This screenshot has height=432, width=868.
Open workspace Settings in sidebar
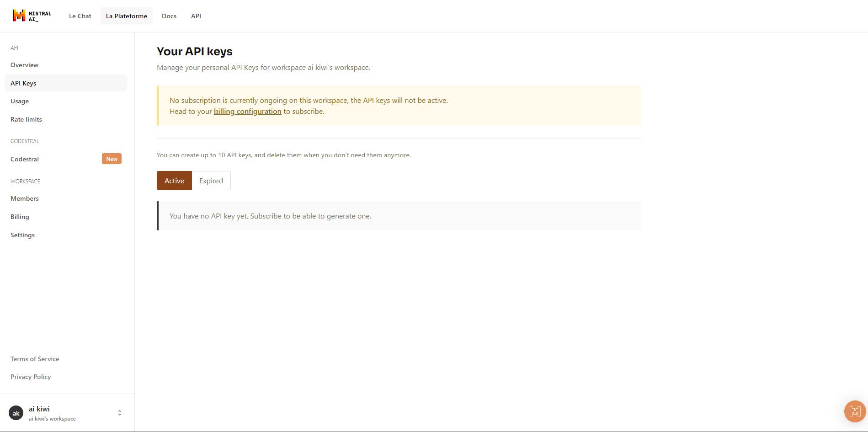coord(66,235)
